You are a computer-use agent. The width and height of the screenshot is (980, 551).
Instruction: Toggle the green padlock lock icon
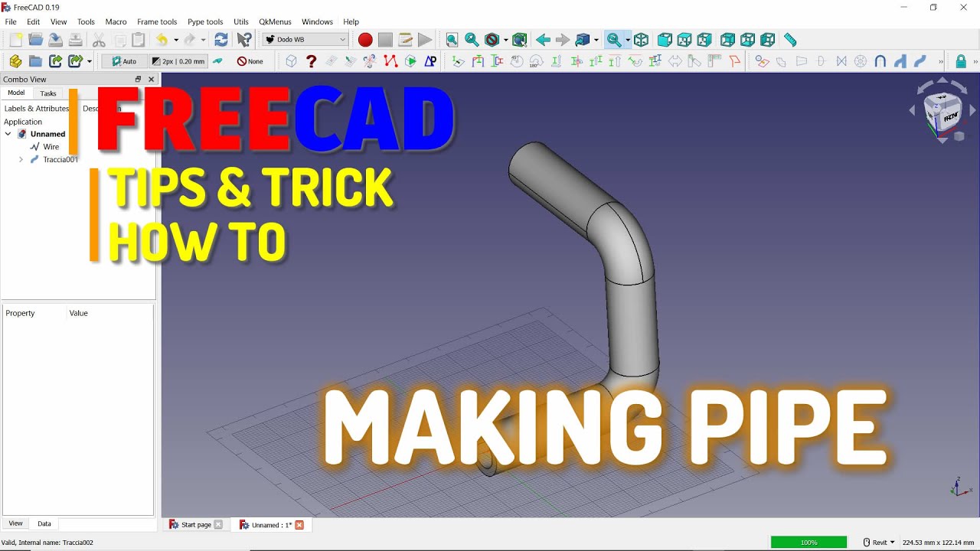pyautogui.click(x=961, y=61)
